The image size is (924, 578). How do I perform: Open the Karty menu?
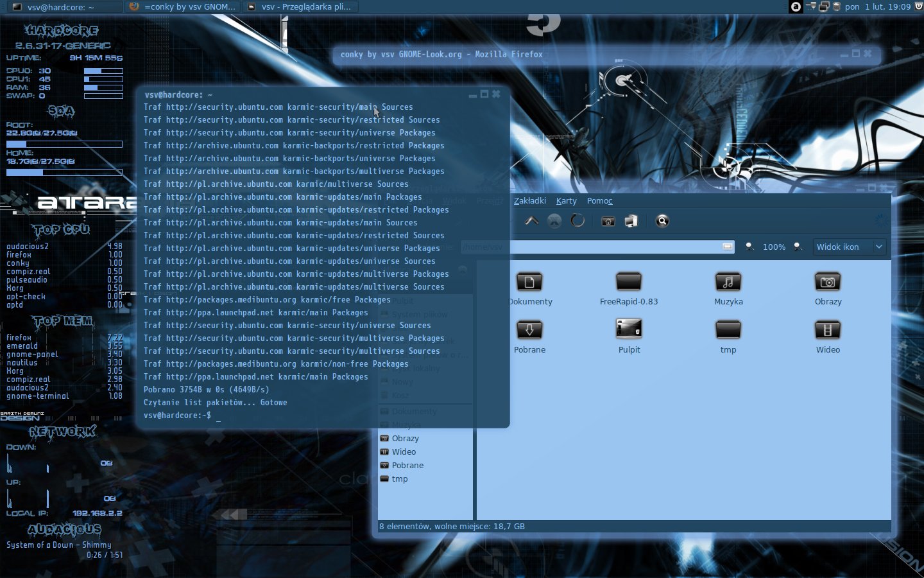coord(566,201)
